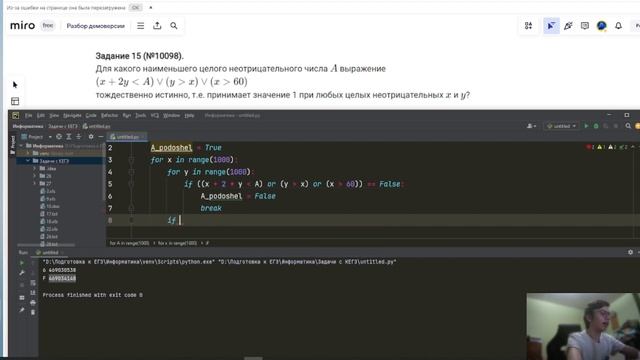Open Run panel settings gear
The height and width of the screenshot is (360, 640).
630,252
